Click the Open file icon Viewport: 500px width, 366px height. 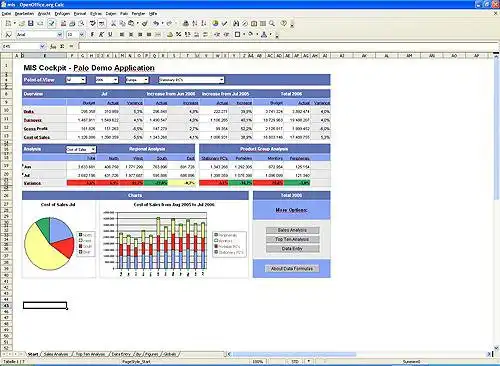click(22, 23)
